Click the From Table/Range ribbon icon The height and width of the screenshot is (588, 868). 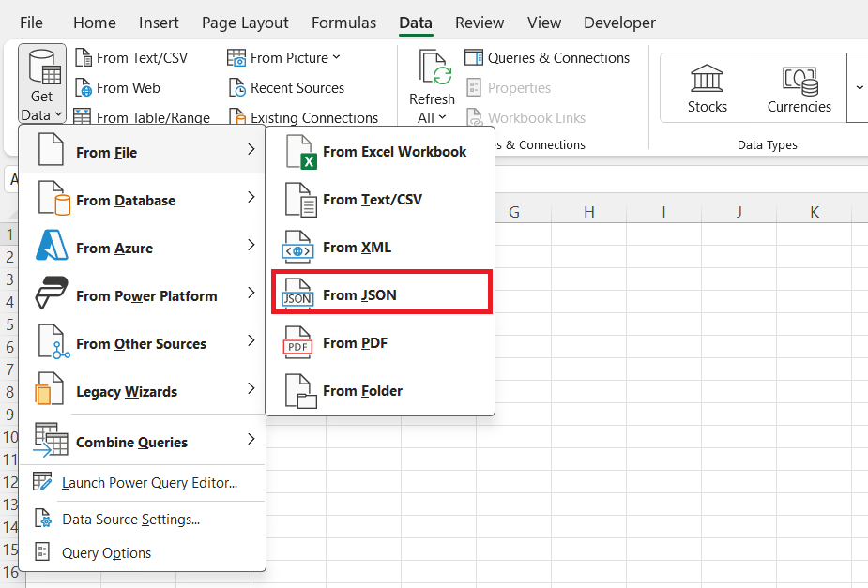pos(83,116)
